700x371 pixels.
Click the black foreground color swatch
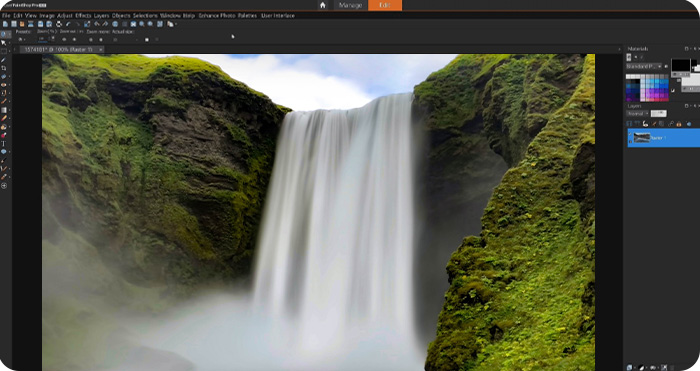tap(681, 65)
